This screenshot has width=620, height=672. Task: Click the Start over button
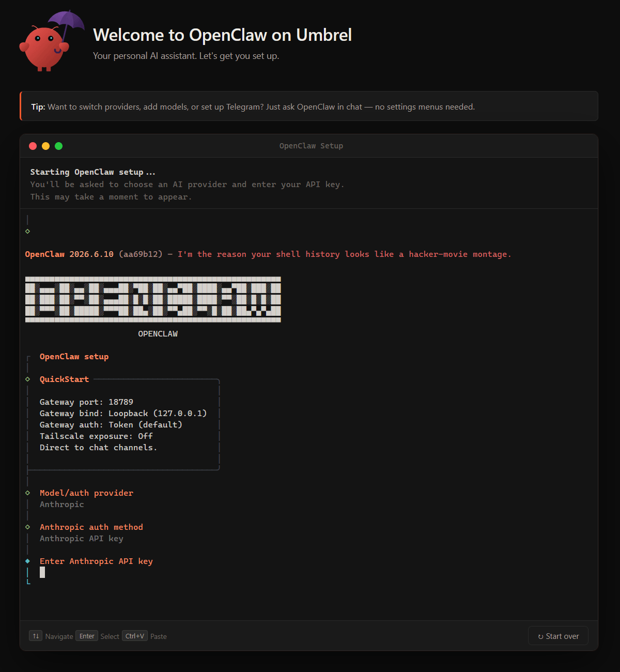click(x=558, y=636)
